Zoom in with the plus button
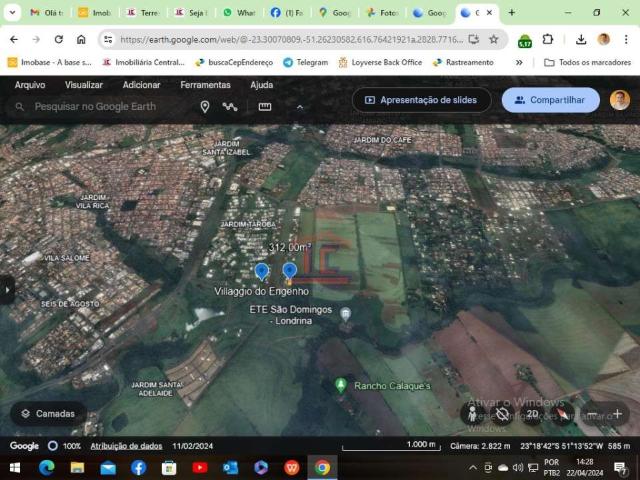 [x=618, y=414]
